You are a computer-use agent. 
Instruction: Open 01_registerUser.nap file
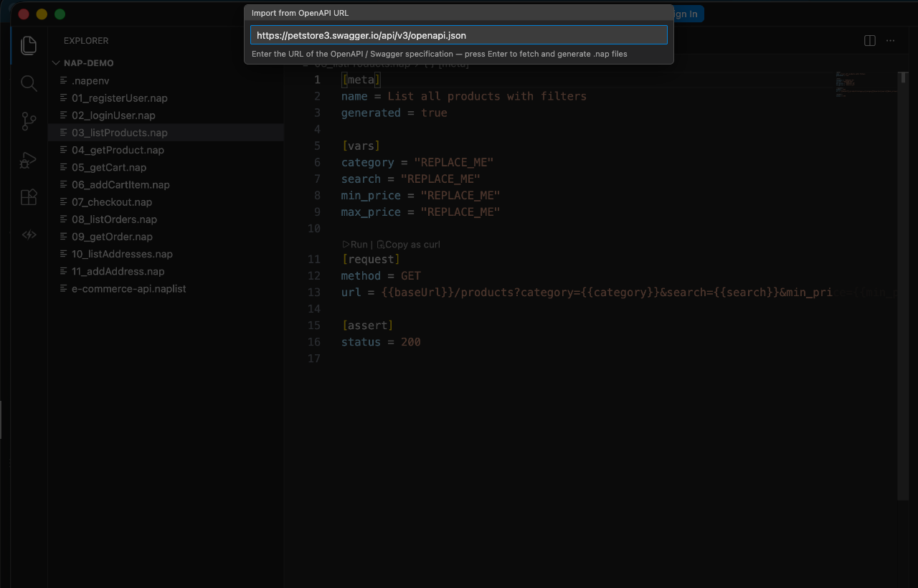click(166, 98)
